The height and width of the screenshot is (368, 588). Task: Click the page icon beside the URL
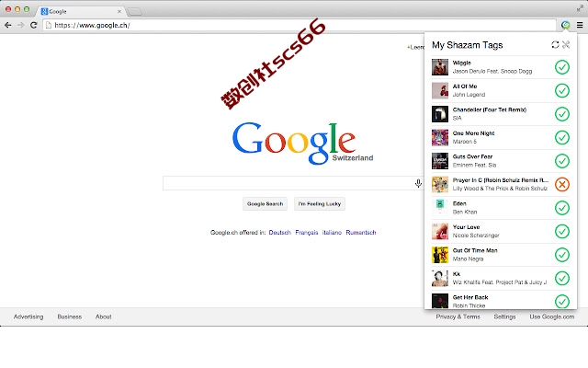point(49,25)
